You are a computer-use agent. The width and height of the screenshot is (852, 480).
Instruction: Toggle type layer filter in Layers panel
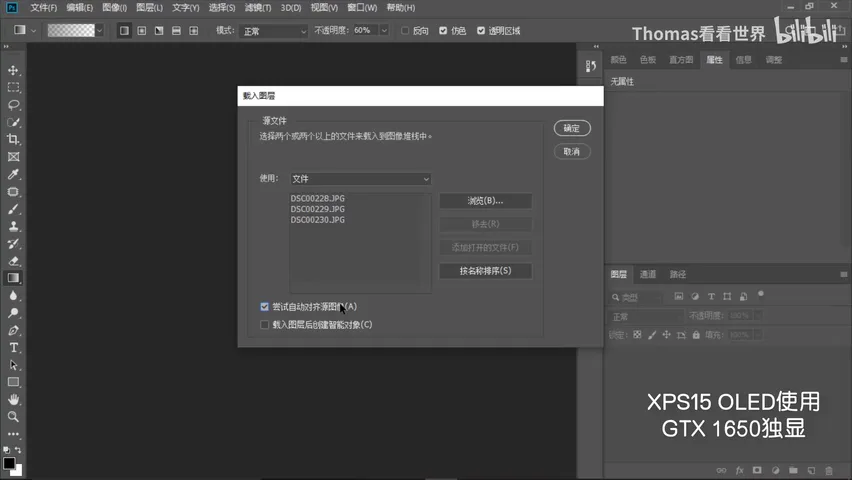pyautogui.click(x=711, y=296)
